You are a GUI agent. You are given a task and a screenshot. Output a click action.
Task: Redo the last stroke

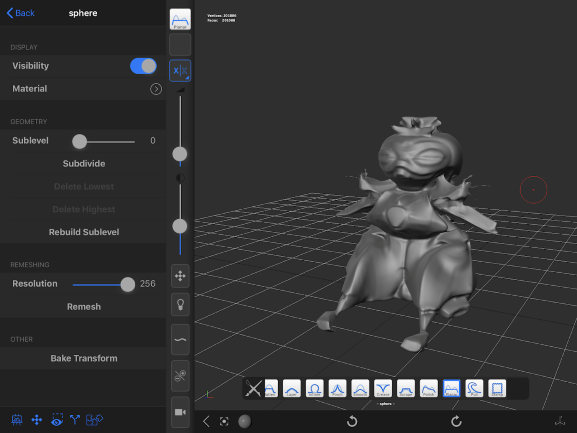(x=456, y=421)
